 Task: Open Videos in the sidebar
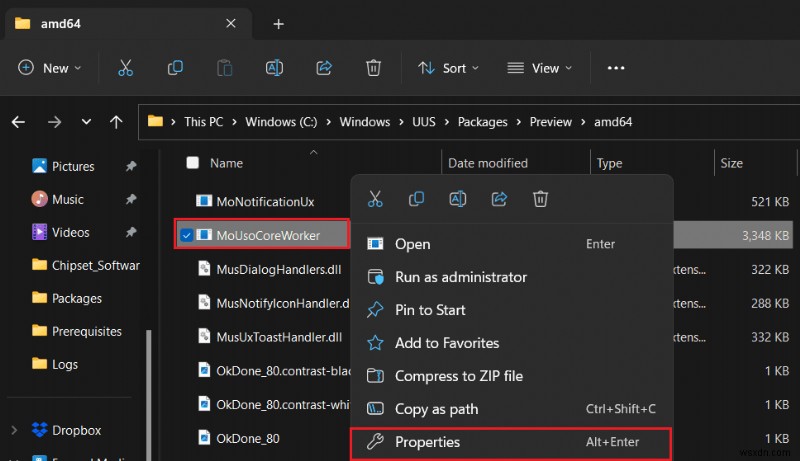61,232
